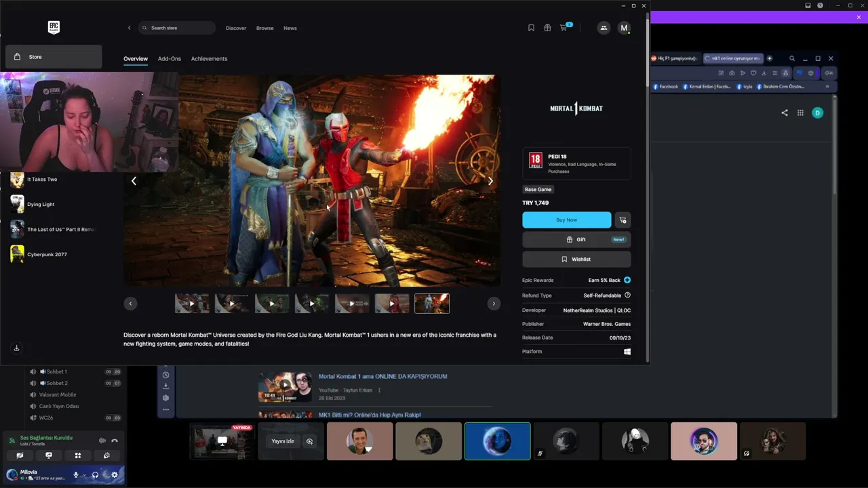
Task: Disconnect from Discord voice call
Action: [115, 441]
